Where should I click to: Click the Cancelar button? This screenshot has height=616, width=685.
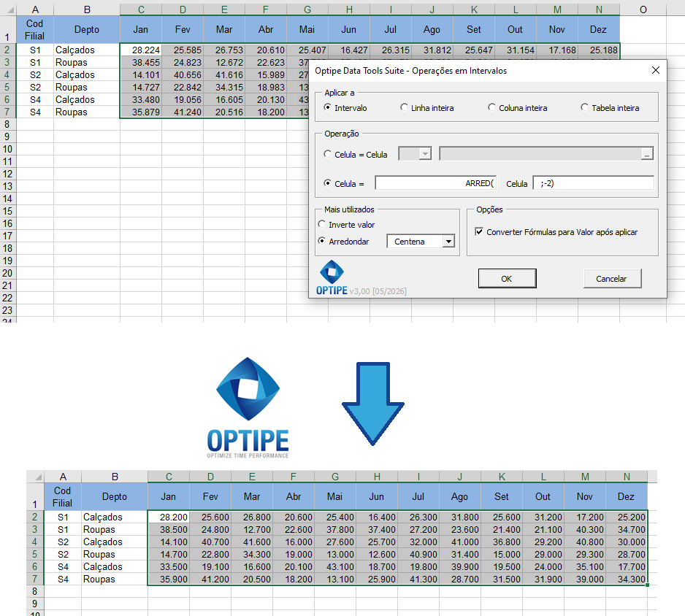point(613,279)
